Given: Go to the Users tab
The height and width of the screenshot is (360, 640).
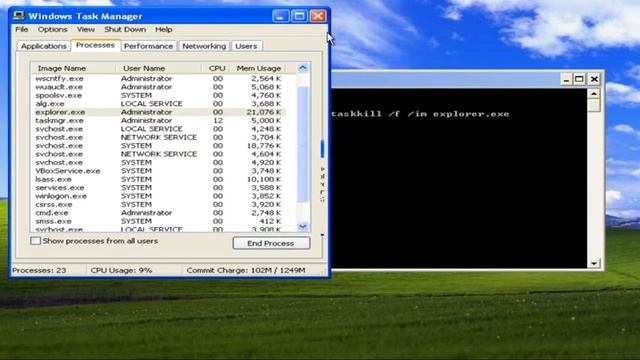Looking at the screenshot, I should [x=246, y=46].
